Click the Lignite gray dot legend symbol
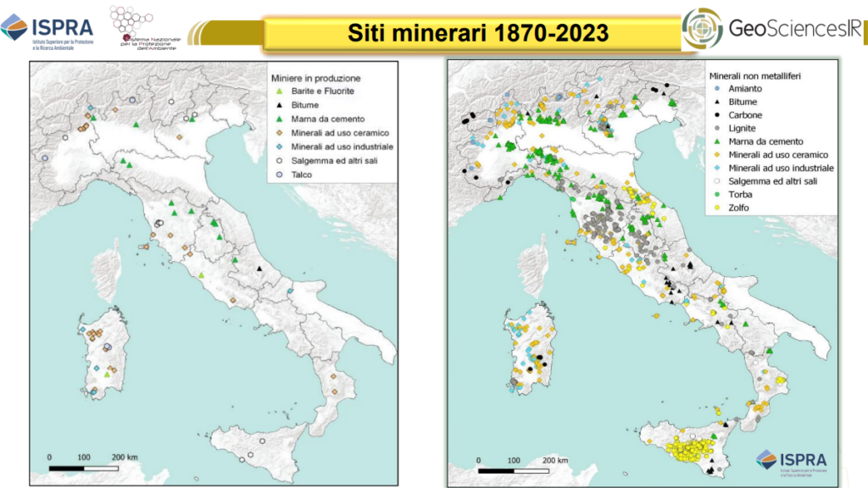Viewport: 868px width, 488px height. pyautogui.click(x=716, y=128)
